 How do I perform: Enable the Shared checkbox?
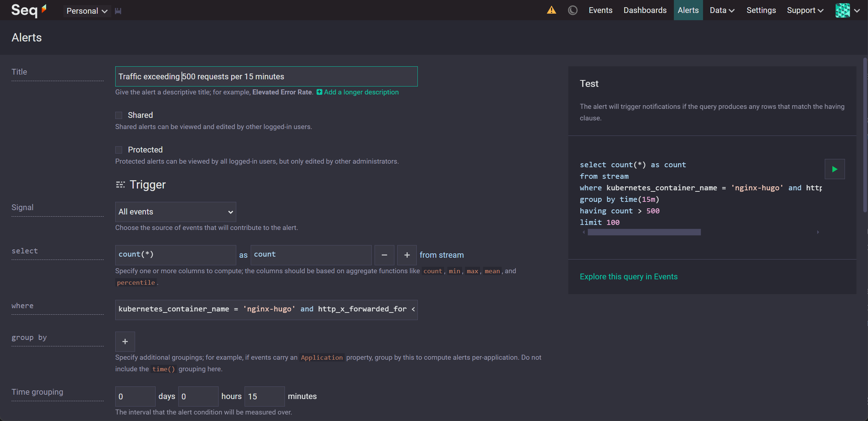pos(118,115)
